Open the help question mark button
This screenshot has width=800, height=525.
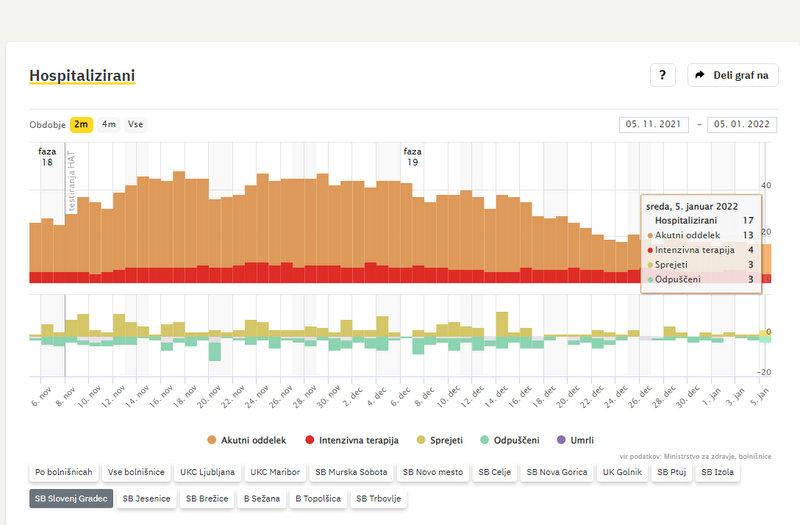point(662,75)
